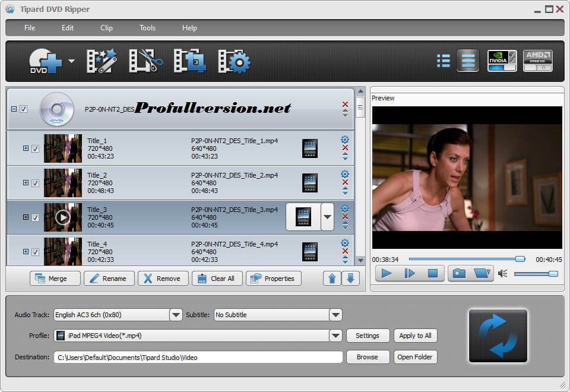
Task: Open the Audio Track dropdown
Action: (x=176, y=314)
